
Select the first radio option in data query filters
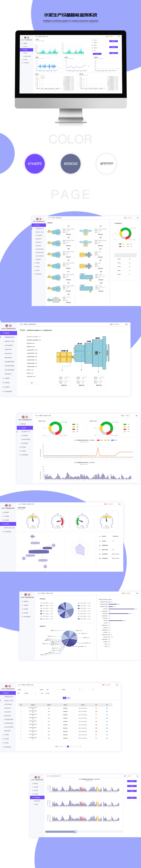pos(40,693)
